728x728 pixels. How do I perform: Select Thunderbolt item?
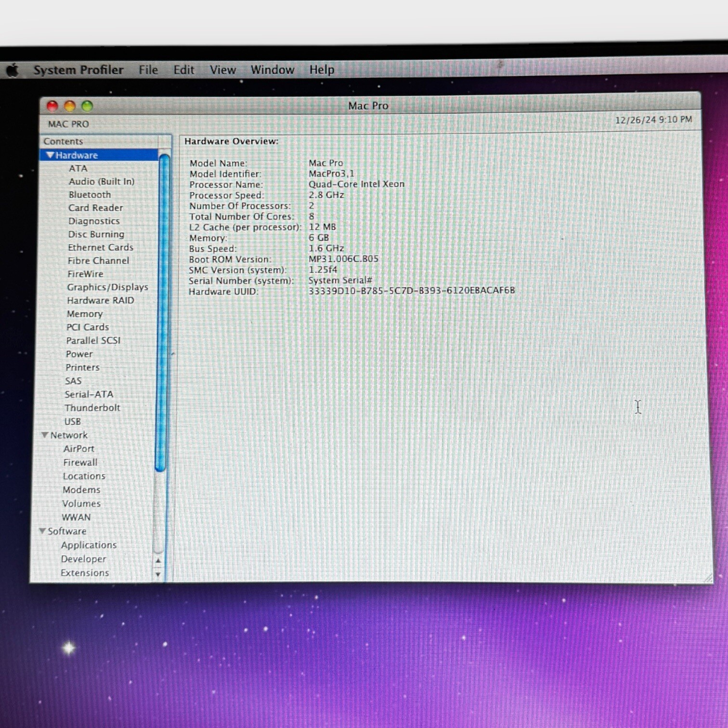pos(92,408)
